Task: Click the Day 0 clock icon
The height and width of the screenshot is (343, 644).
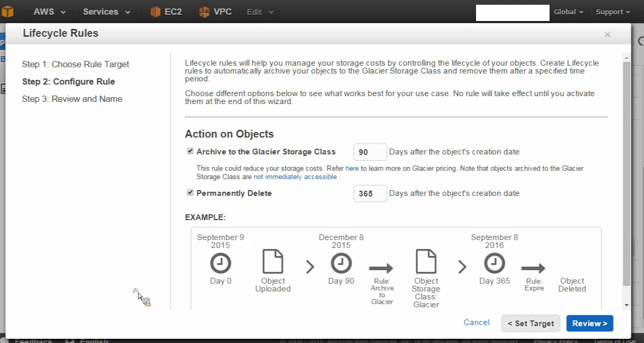Action: (220, 263)
